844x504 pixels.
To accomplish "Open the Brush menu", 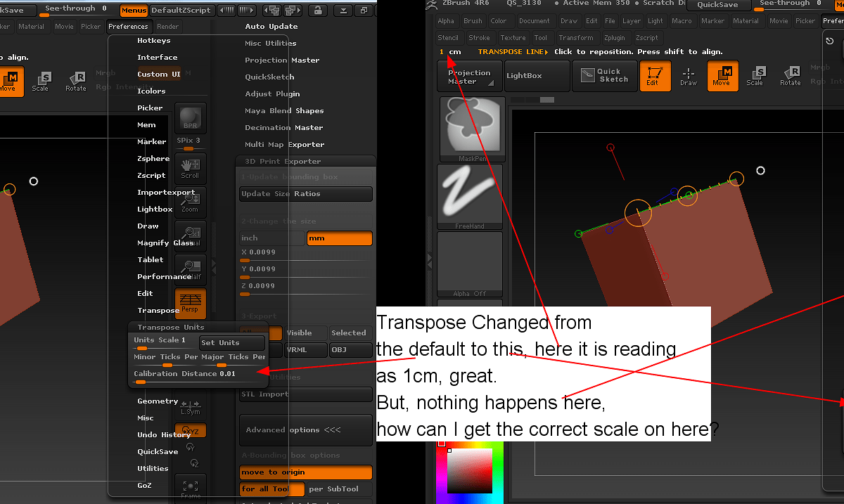I will point(473,21).
